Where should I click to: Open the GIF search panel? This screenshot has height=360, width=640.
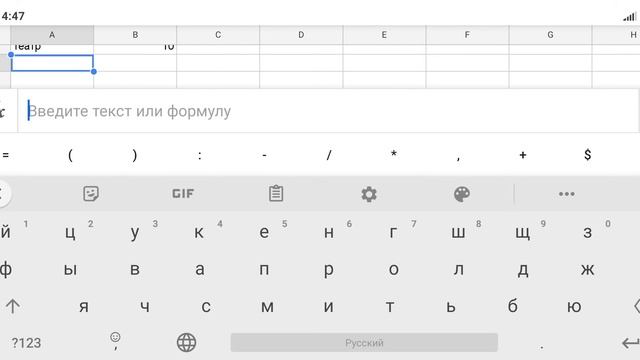point(183,193)
